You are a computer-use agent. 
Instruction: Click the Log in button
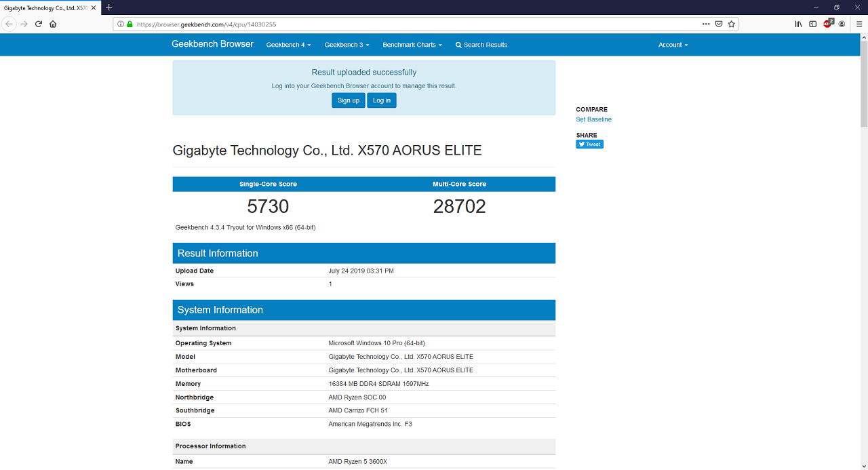pos(382,100)
